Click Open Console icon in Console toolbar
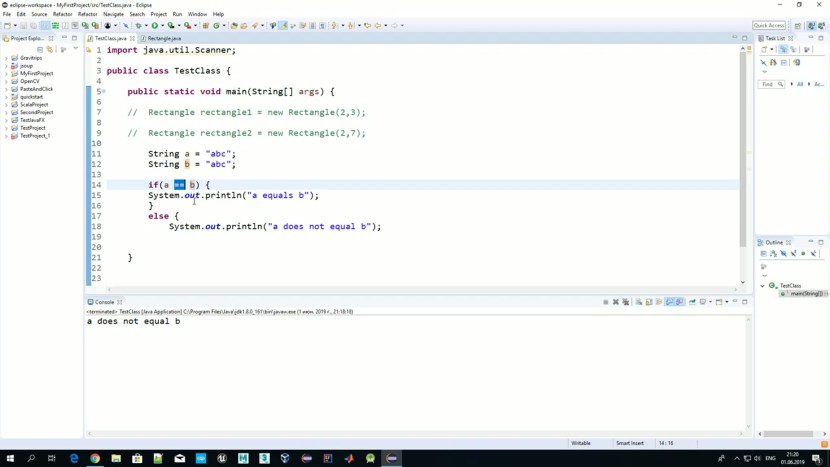This screenshot has width=830, height=467. point(719,302)
